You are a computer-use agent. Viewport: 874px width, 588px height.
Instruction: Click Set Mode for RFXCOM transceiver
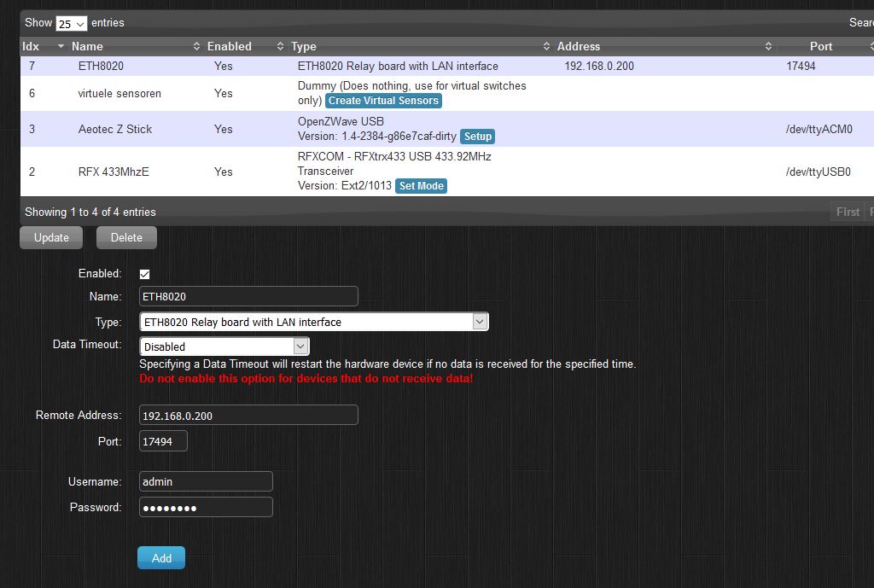(422, 186)
